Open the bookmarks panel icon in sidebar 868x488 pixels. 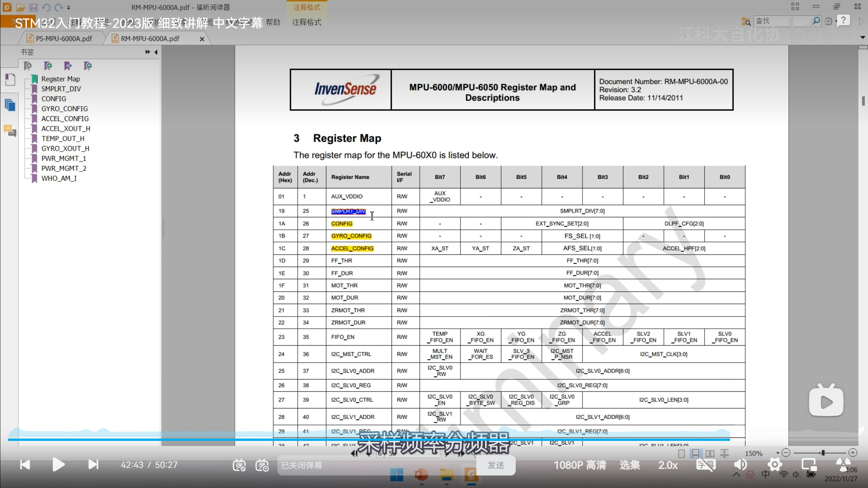click(x=10, y=80)
